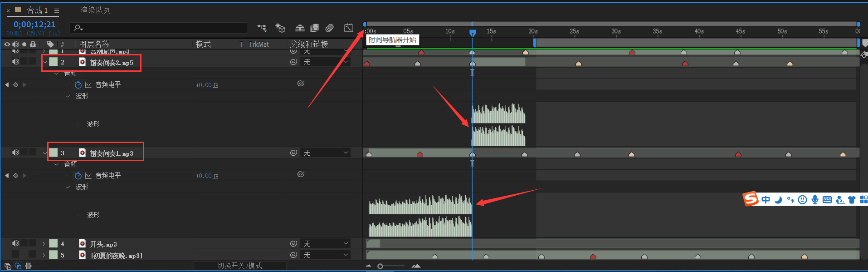This screenshot has width=868, height=272.
Task: Click the timeline zoom slider handle
Action: point(380,266)
